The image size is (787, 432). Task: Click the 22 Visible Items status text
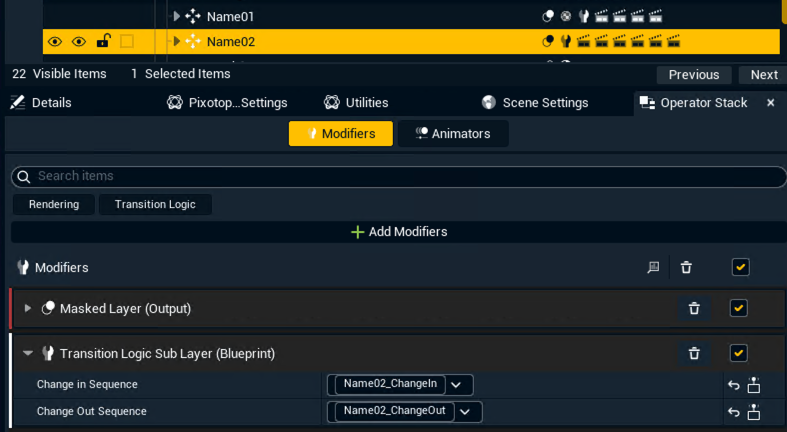point(59,74)
